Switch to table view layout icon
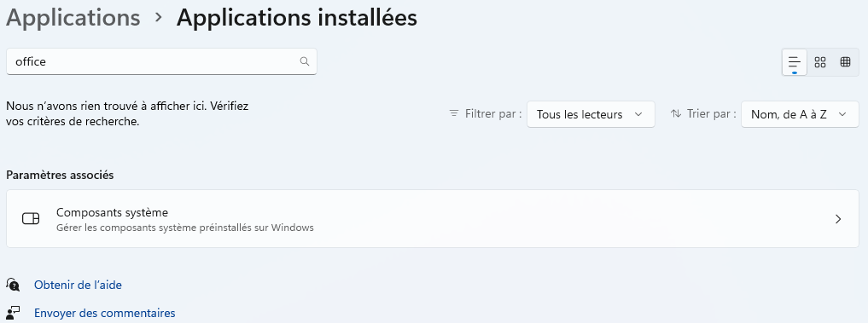 coord(845,62)
